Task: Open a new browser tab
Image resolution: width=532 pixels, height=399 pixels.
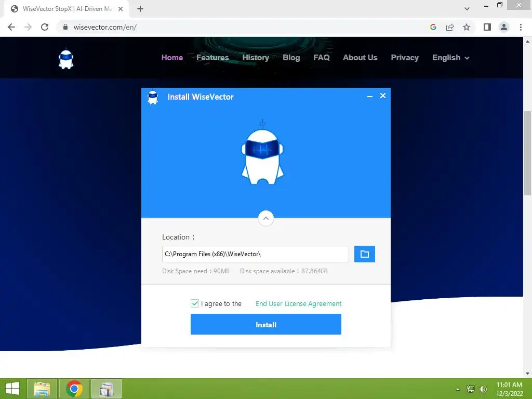Action: [x=140, y=9]
